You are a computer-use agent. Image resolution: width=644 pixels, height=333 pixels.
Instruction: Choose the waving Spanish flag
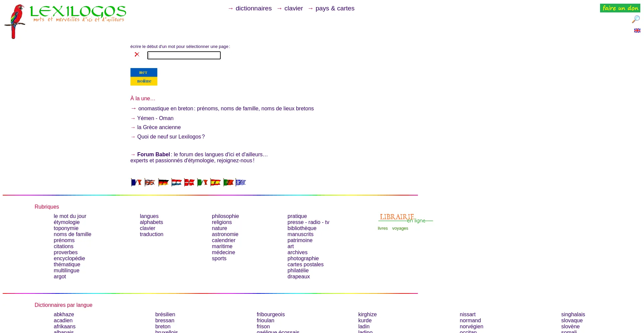tap(215, 182)
